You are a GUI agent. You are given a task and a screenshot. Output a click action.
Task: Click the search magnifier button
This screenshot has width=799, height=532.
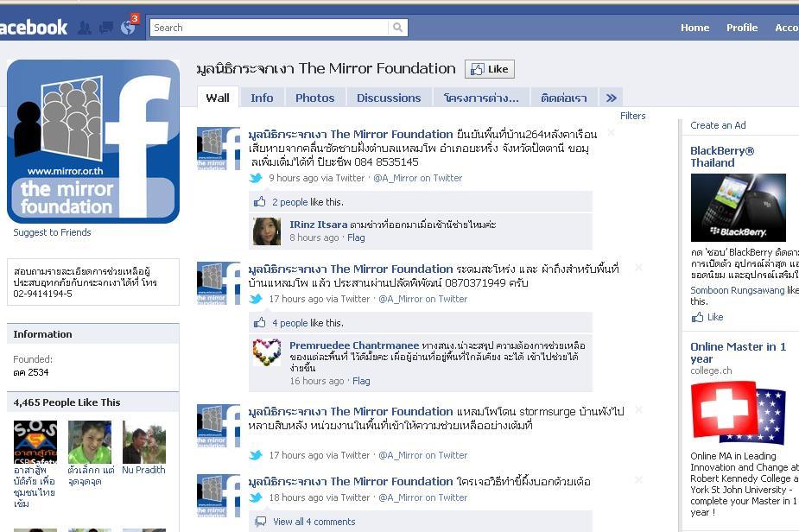397,28
